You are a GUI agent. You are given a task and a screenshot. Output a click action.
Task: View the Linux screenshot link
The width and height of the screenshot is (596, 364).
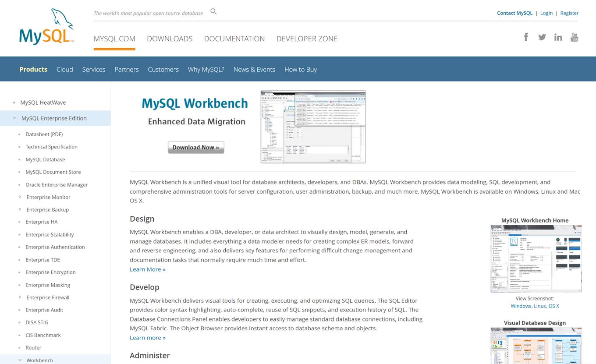coord(539,306)
